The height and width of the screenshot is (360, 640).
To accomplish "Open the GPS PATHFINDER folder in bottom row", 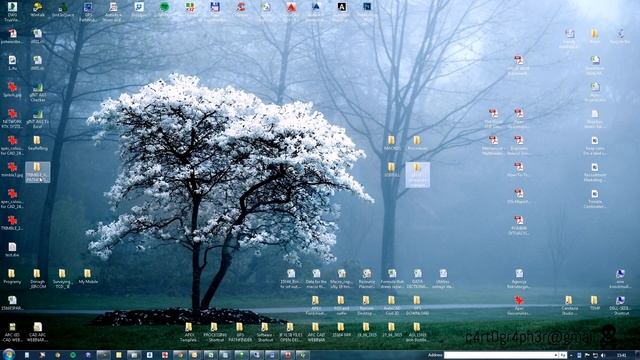I will coord(240,332).
